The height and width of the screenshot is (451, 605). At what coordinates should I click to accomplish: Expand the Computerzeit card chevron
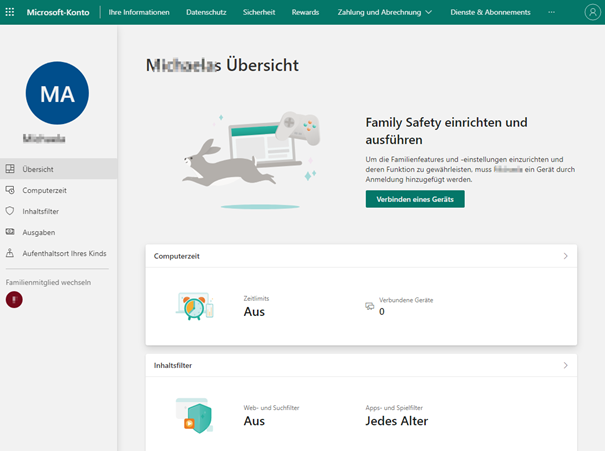[x=565, y=256]
